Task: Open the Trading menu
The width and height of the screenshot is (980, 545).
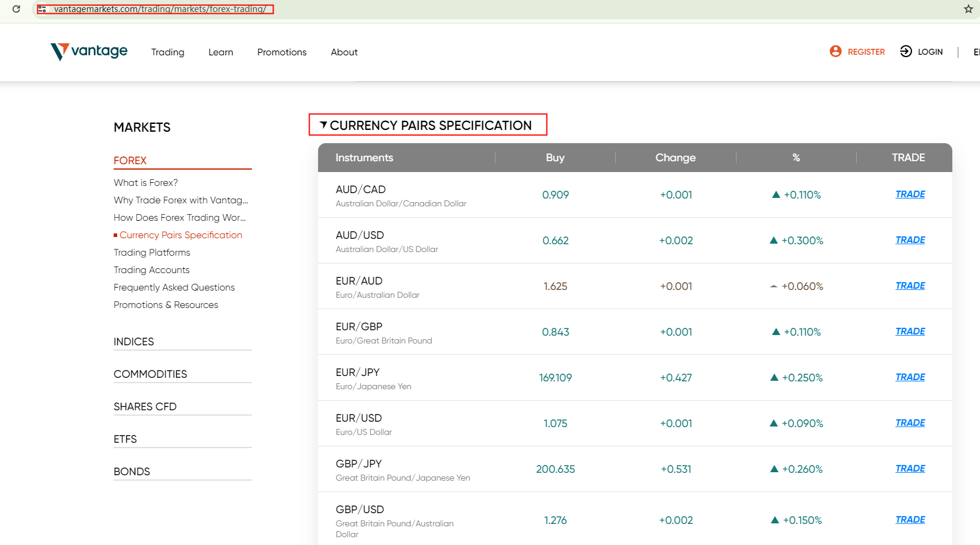Action: click(x=168, y=52)
